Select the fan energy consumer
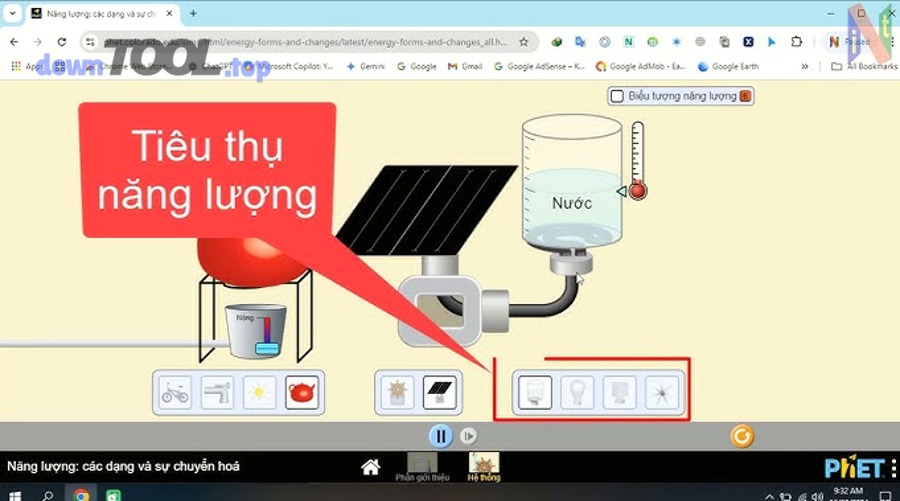The height and width of the screenshot is (501, 900). (x=662, y=393)
